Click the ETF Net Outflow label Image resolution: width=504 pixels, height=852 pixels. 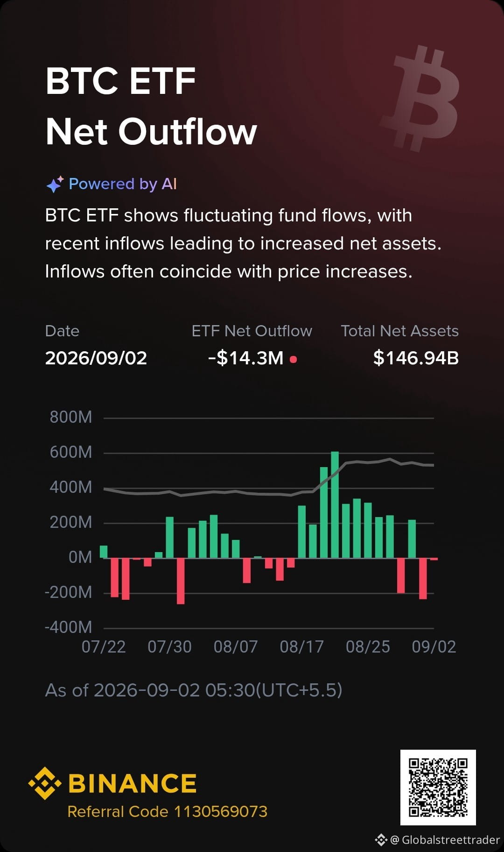click(x=252, y=331)
